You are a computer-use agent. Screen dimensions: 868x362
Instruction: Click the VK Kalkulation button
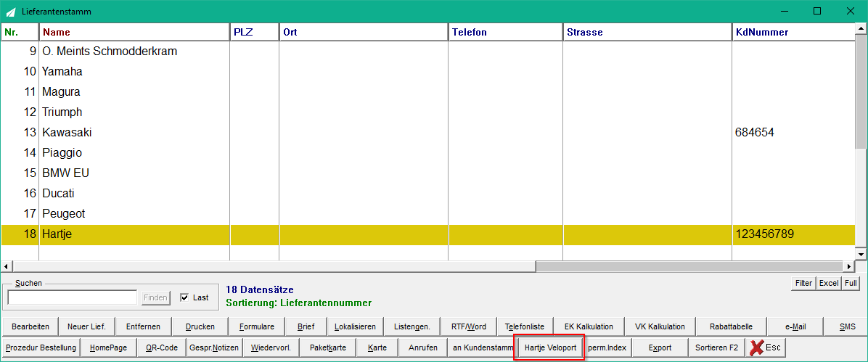660,326
